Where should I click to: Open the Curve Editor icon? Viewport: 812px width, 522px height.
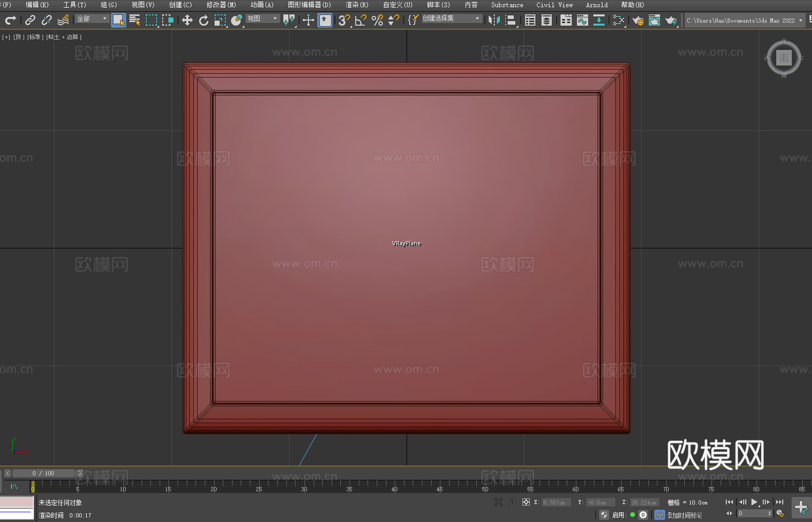583,20
